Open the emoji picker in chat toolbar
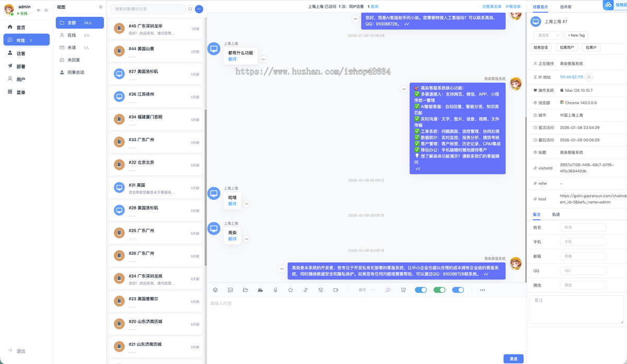 215,290
